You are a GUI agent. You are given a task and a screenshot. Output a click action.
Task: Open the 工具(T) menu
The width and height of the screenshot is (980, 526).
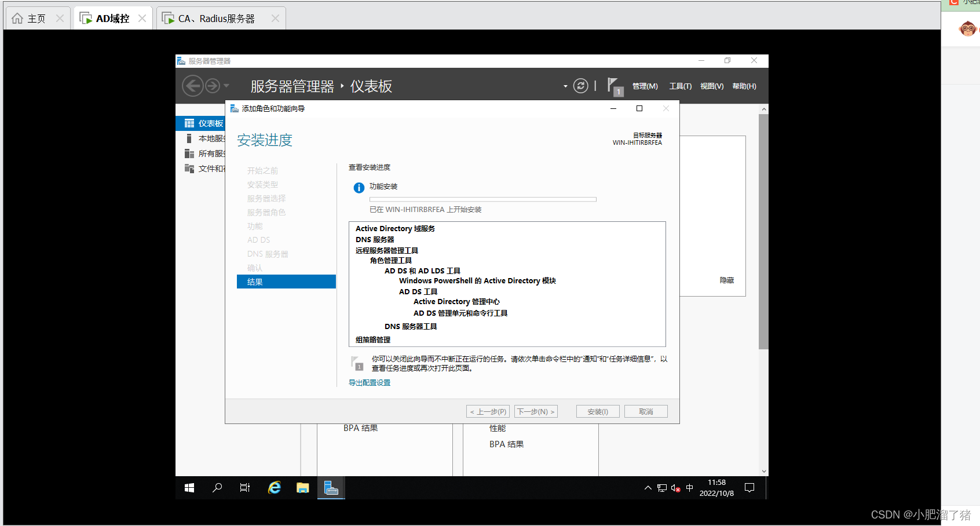tap(681, 86)
